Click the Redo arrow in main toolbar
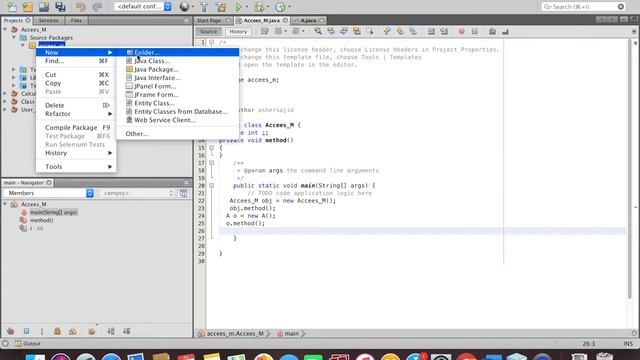 (x=97, y=7)
